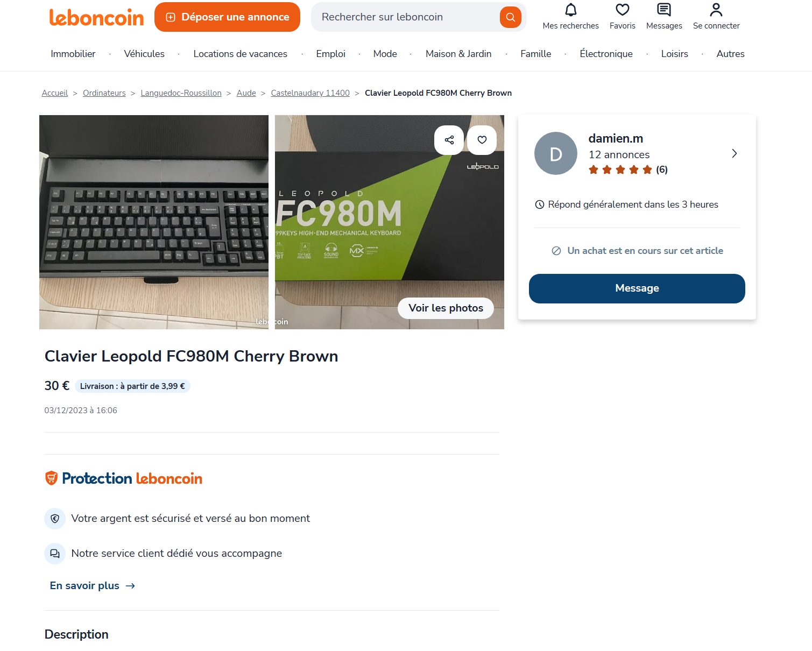
Task: Expand seller profile chevron arrow
Action: [x=734, y=153]
